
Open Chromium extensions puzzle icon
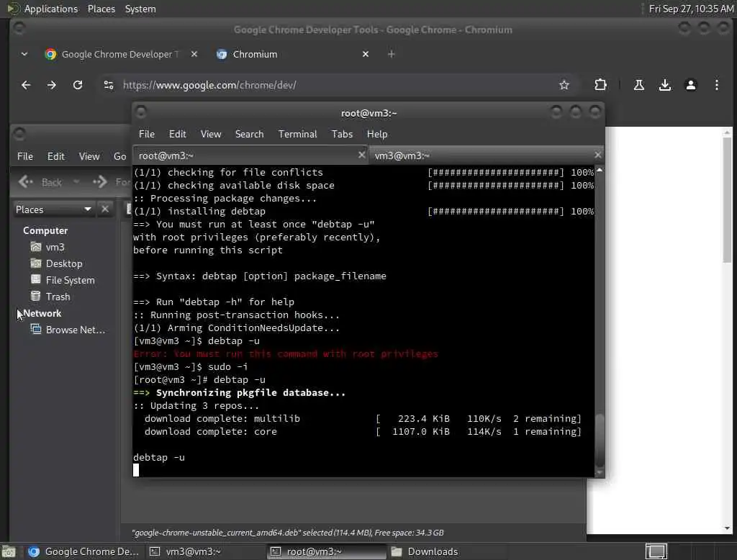tap(600, 85)
